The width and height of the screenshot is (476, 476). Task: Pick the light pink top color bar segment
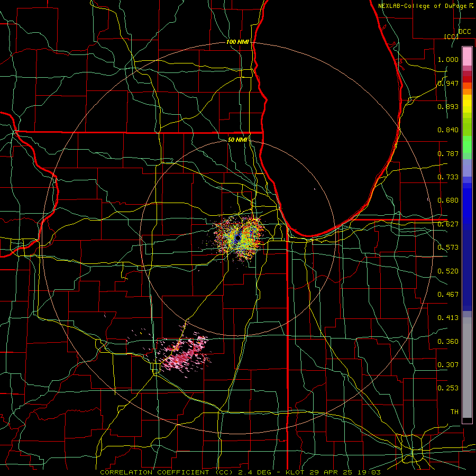(467, 56)
